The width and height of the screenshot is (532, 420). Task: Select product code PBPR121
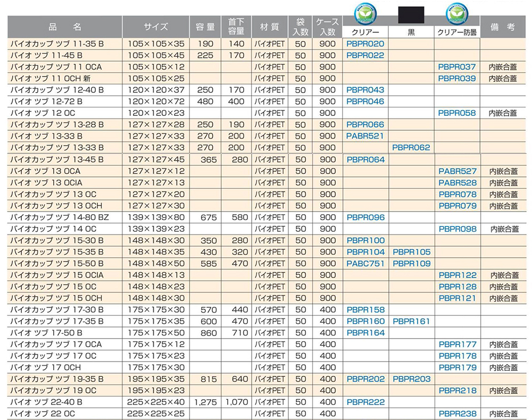pyautogui.click(x=458, y=298)
